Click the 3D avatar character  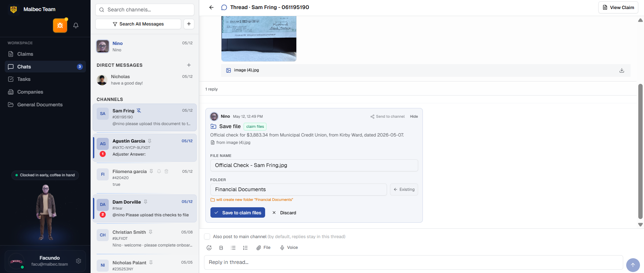[x=46, y=212]
